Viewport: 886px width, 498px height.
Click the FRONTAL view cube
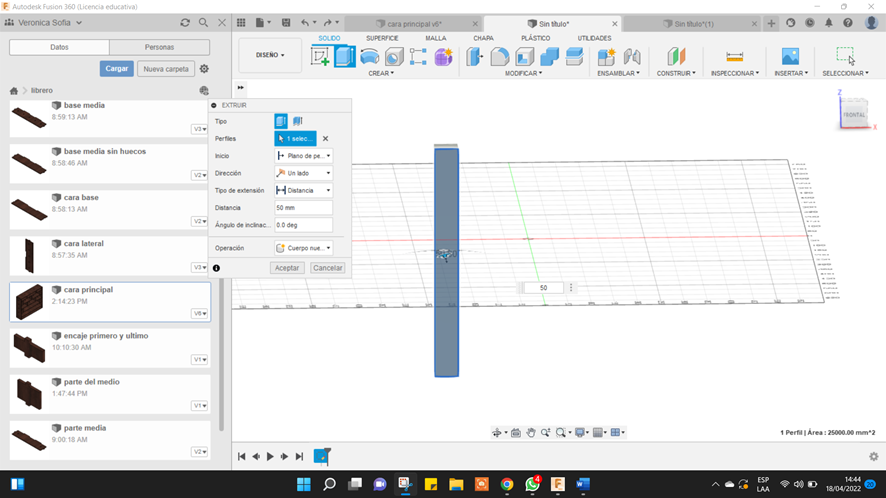click(854, 115)
